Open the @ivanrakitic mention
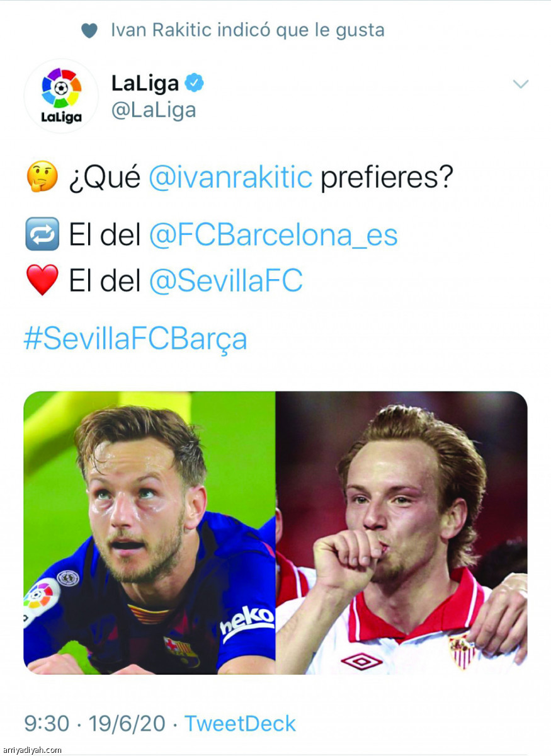This screenshot has height=756, width=551. tap(230, 179)
